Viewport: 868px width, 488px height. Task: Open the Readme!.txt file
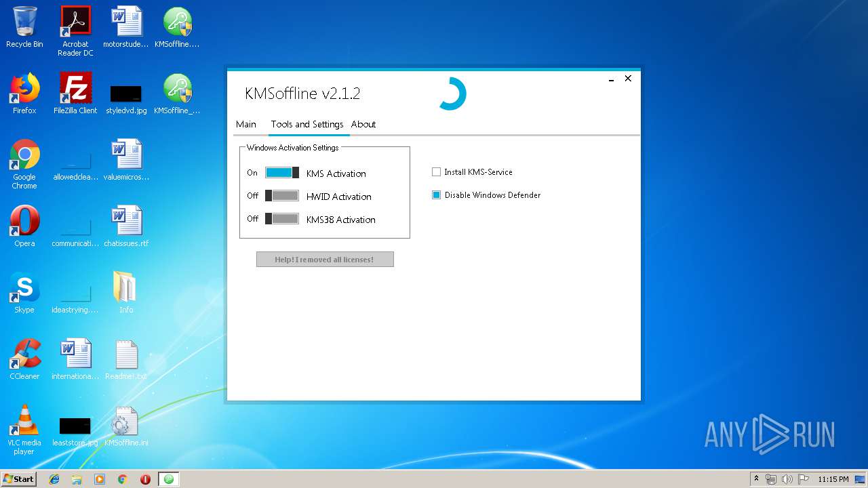tap(126, 359)
